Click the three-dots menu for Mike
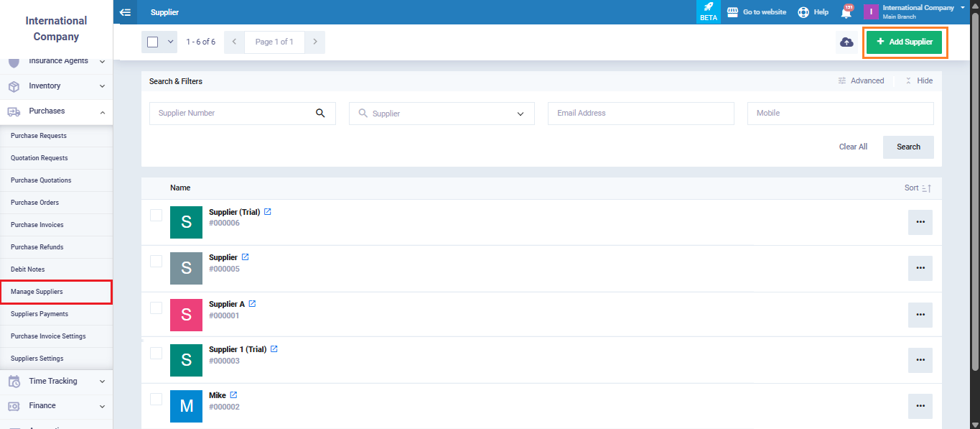 pyautogui.click(x=920, y=406)
